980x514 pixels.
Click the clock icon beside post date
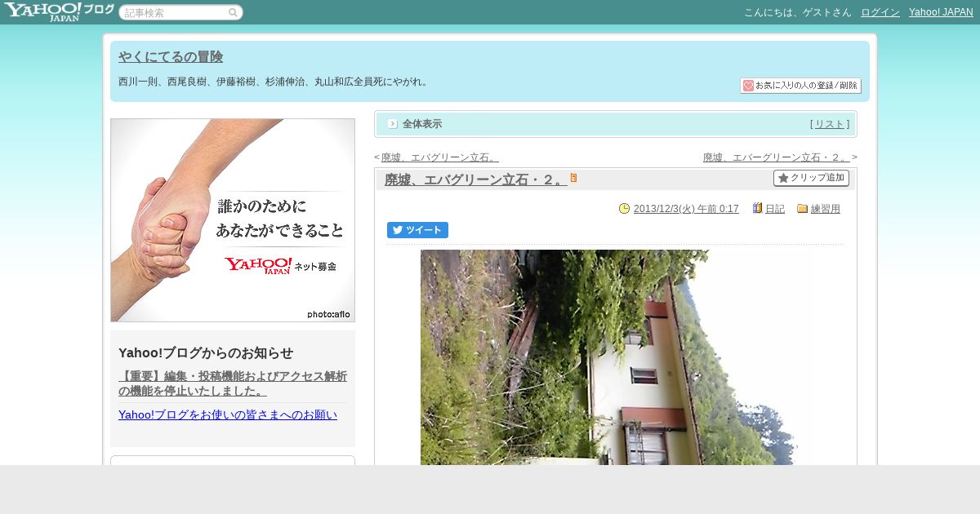click(625, 209)
